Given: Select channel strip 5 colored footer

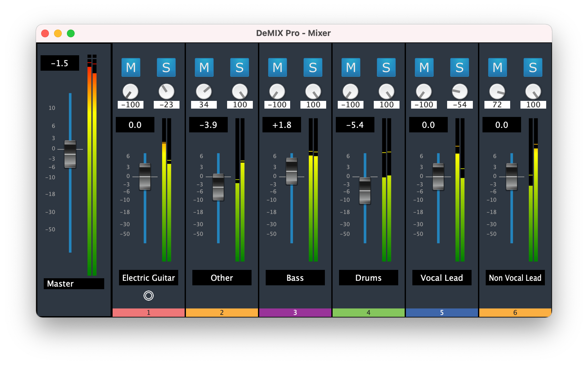Looking at the screenshot, I should pos(442,312).
